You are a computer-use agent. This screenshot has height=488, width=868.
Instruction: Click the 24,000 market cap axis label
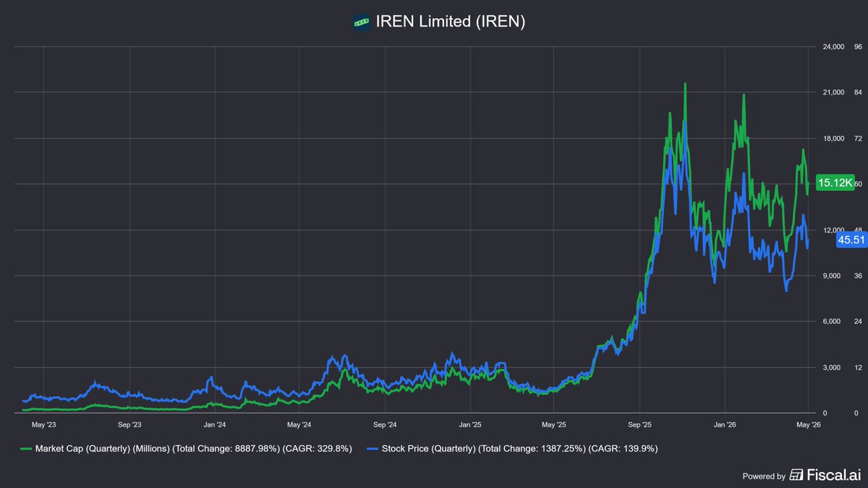point(832,47)
